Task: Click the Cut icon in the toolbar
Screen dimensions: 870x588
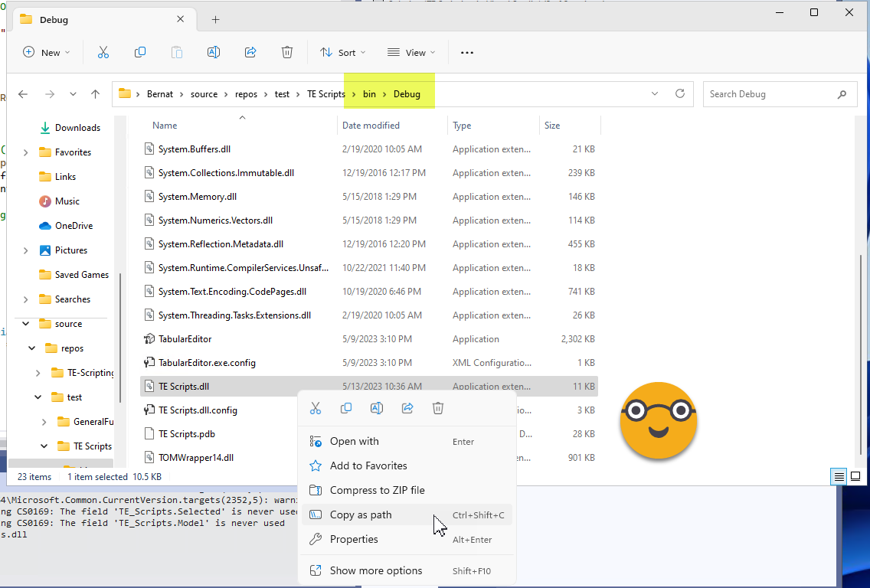Action: point(103,52)
